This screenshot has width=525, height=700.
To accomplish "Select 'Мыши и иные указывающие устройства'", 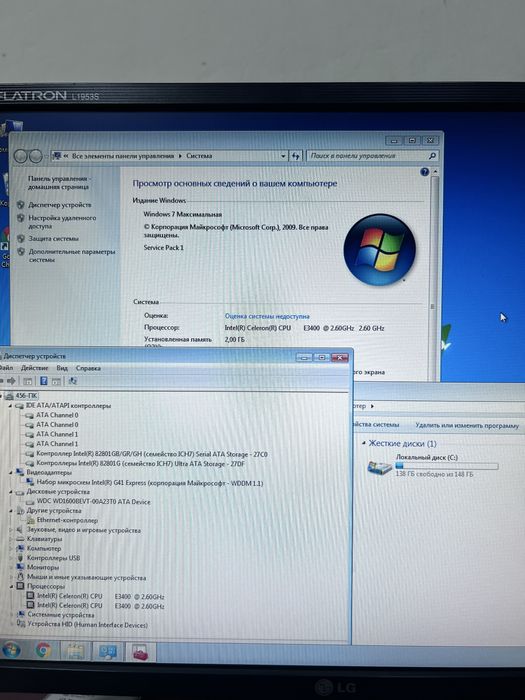I will coord(86,578).
